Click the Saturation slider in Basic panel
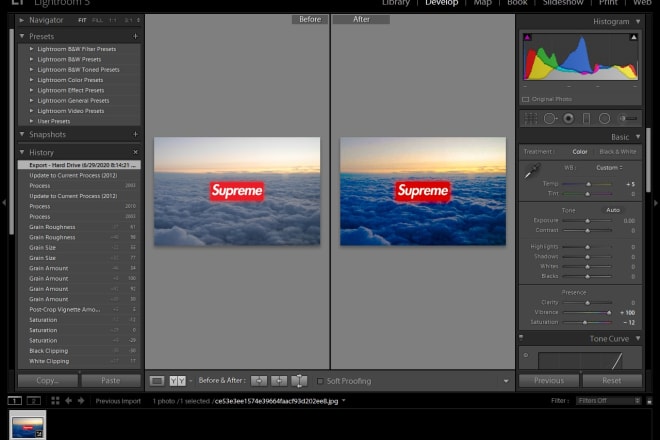This screenshot has height=440, width=660. tap(588, 323)
